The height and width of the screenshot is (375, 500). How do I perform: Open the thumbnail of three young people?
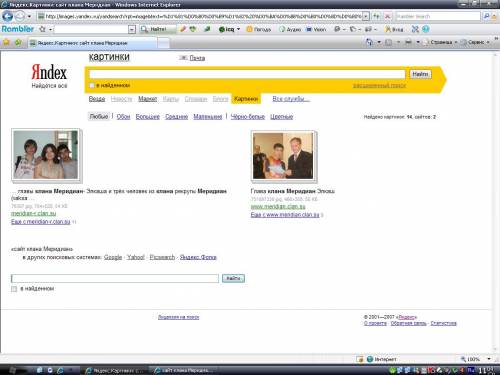pyautogui.click(x=46, y=155)
